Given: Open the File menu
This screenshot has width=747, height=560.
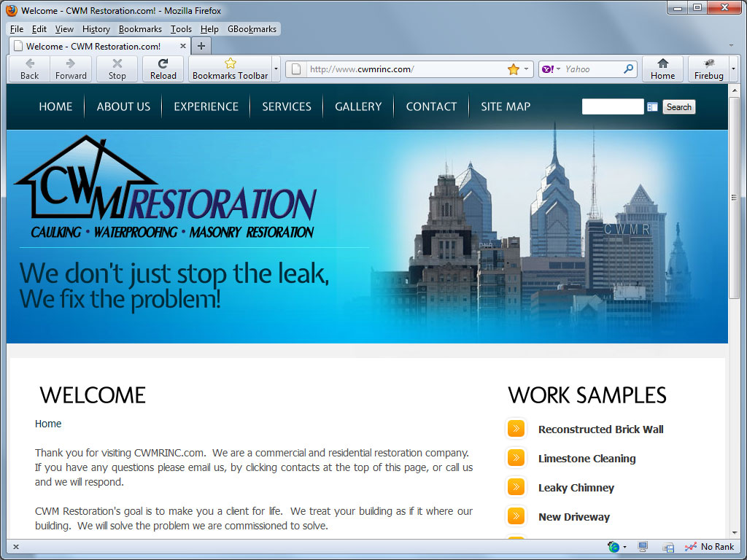Looking at the screenshot, I should point(17,29).
